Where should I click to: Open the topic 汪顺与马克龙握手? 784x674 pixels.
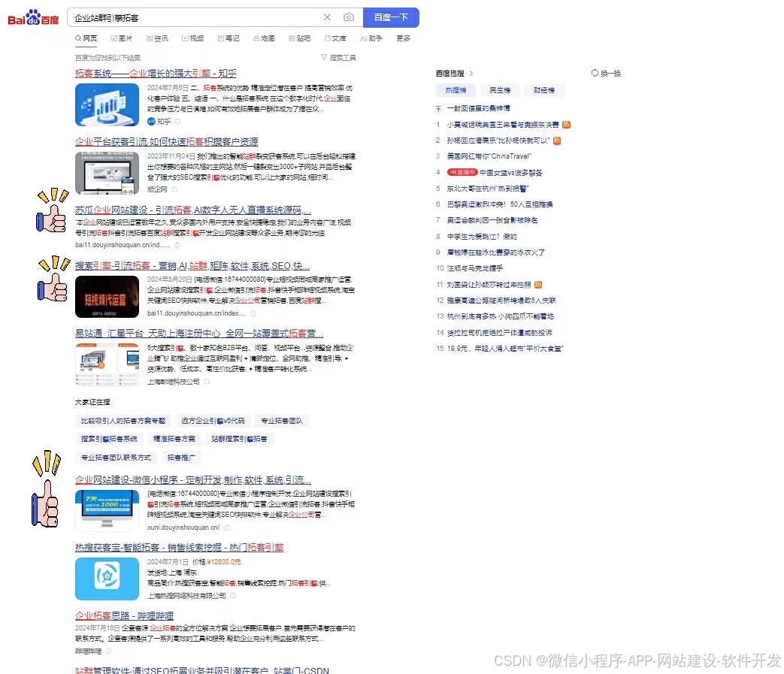point(475,268)
